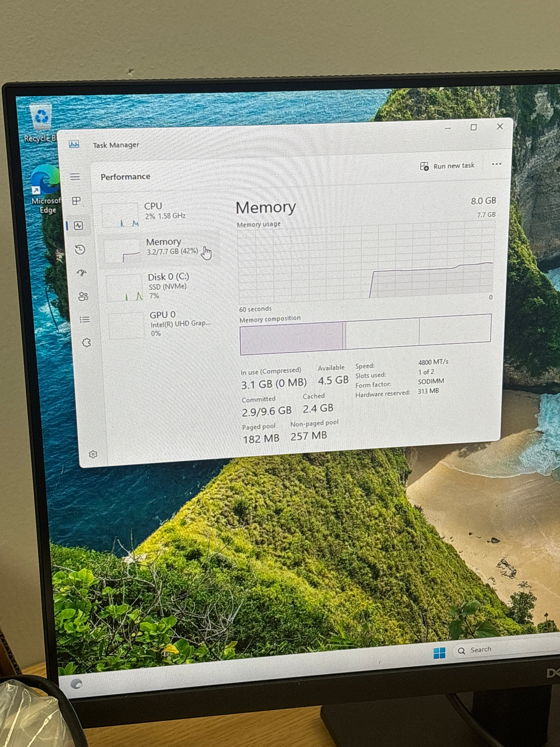Click the Memory usage graph

pos(366,261)
